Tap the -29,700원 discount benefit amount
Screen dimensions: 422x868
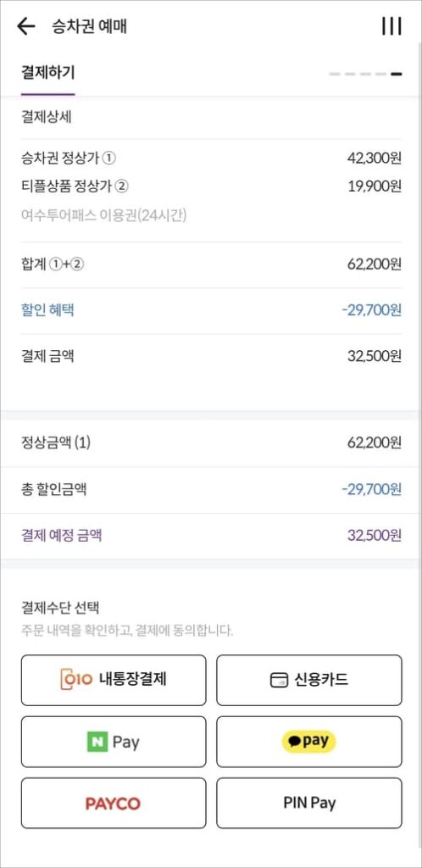click(371, 310)
